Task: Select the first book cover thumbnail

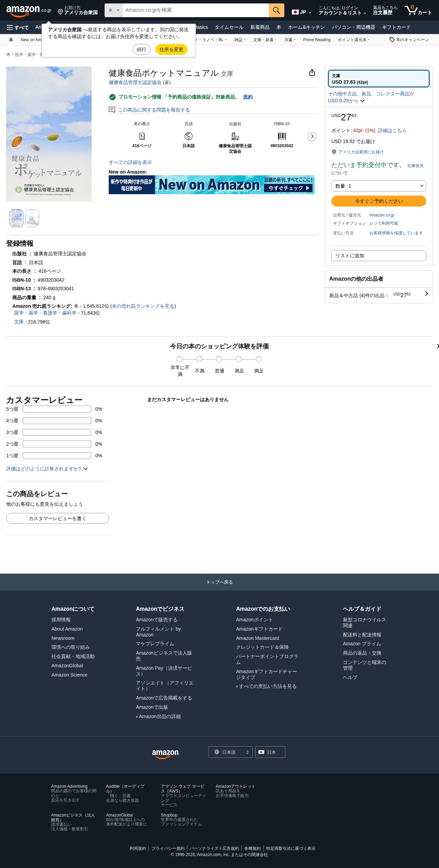Action: [x=16, y=218]
